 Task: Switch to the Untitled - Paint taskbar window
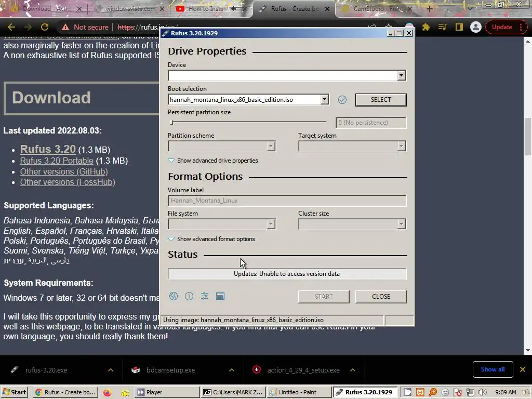coord(299,393)
